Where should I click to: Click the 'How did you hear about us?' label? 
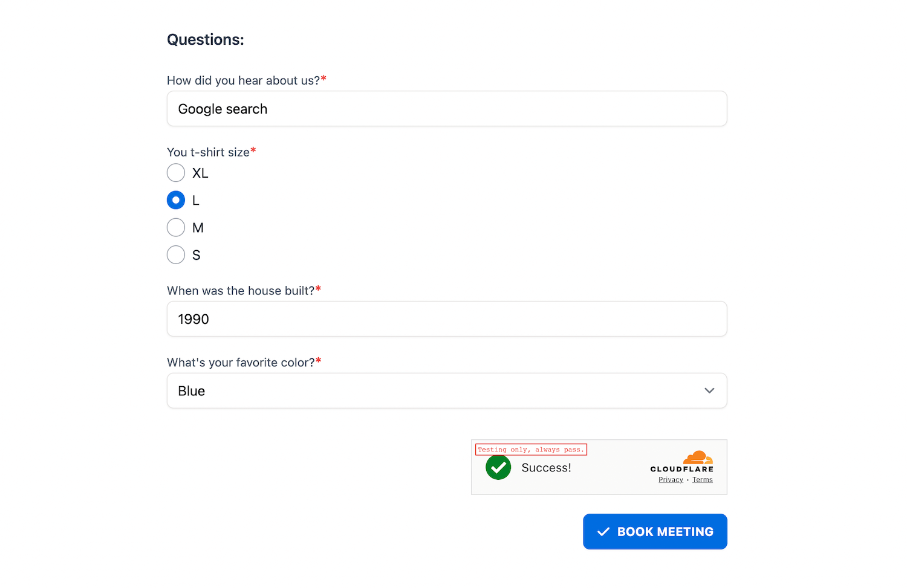tap(243, 80)
